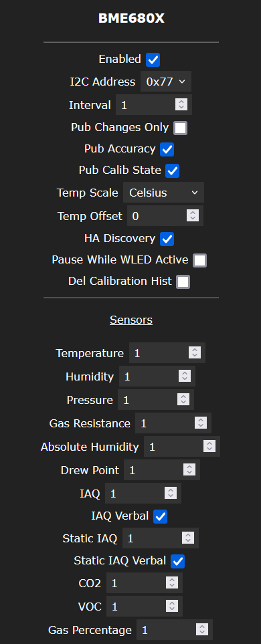Toggle Pub Calib State checkbox

click(172, 171)
